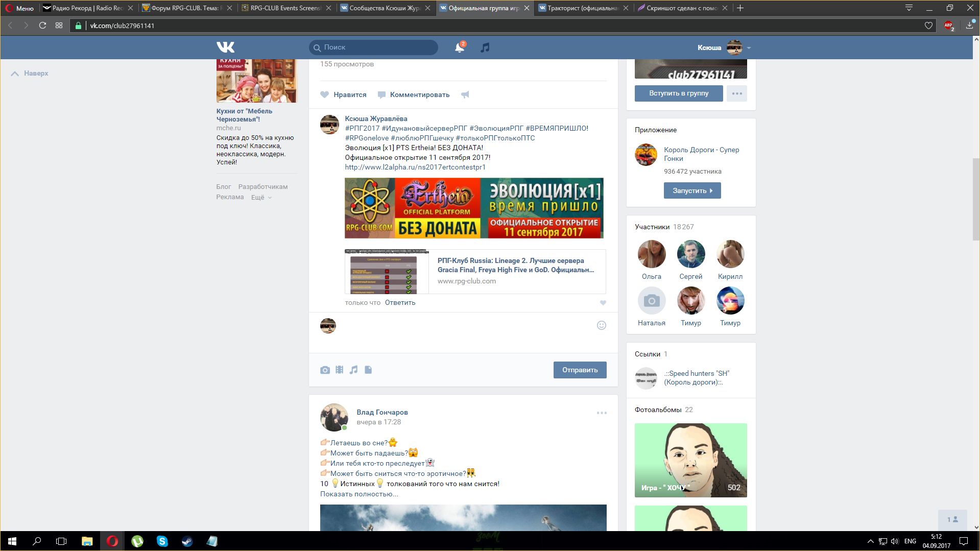Open Skype from taskbar
Image resolution: width=980 pixels, height=551 pixels.
pyautogui.click(x=162, y=541)
